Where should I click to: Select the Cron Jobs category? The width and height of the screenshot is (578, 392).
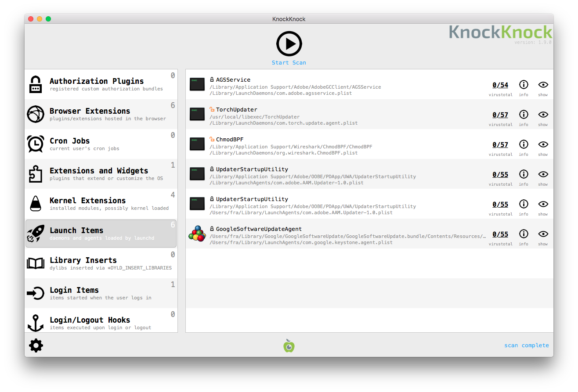[x=101, y=144]
